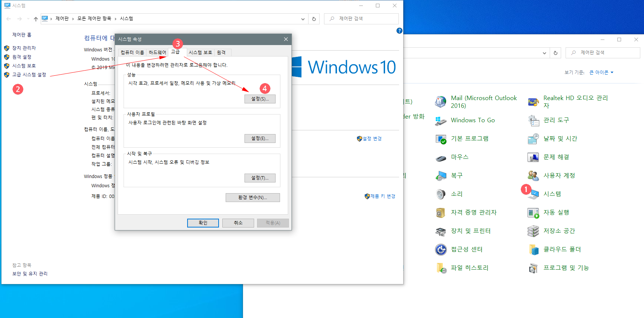
Task: Open 문제 해결 icon
Action: [533, 157]
